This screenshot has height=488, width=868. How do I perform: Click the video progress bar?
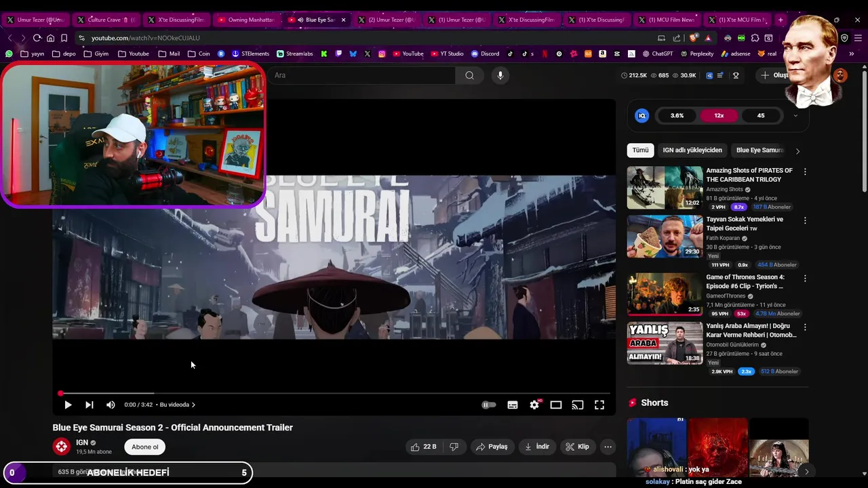coord(334,393)
